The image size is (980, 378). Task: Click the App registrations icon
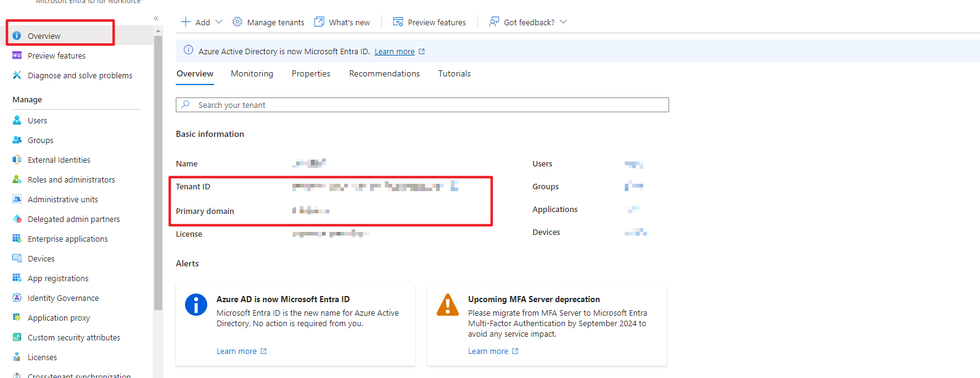point(17,278)
